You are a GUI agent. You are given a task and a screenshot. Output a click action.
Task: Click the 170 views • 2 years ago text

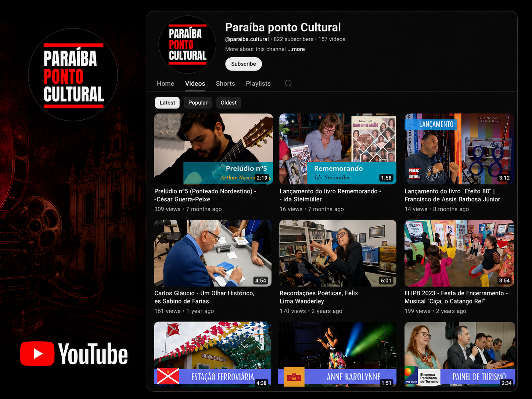(311, 311)
